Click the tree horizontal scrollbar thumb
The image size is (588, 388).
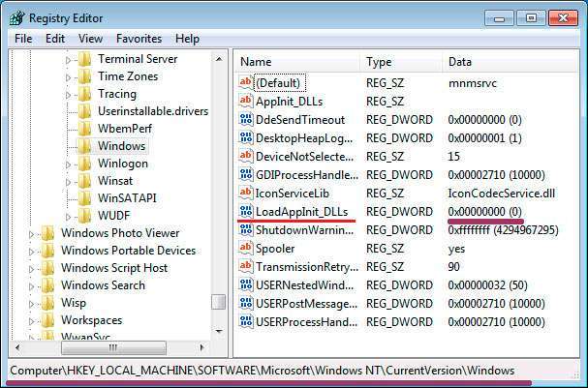point(113,347)
